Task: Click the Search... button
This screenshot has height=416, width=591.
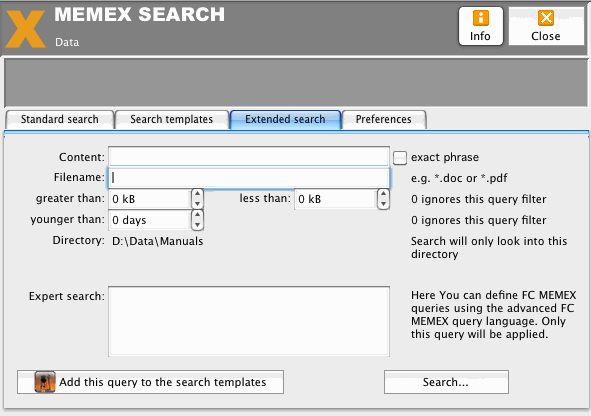Action: click(446, 382)
